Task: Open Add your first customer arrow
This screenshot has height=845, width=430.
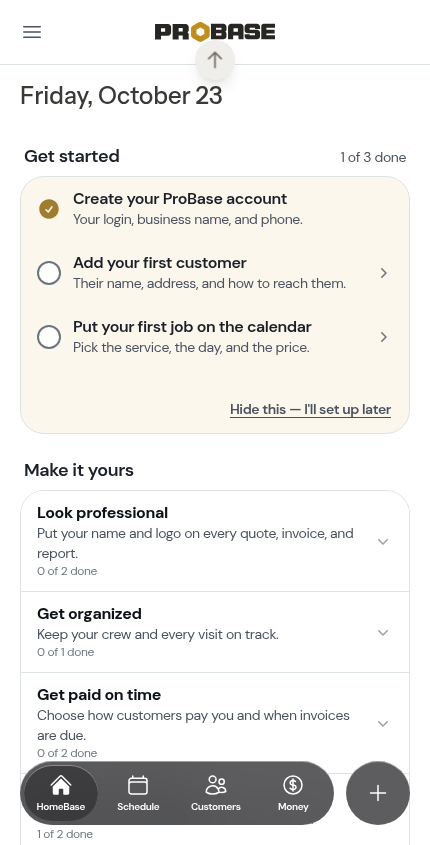Action: (384, 273)
